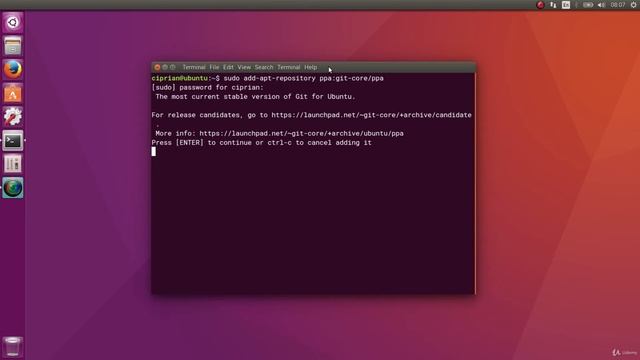Image resolution: width=640 pixels, height=360 pixels.
Task: Launch Firefox web browser from the dock
Action: 13,69
